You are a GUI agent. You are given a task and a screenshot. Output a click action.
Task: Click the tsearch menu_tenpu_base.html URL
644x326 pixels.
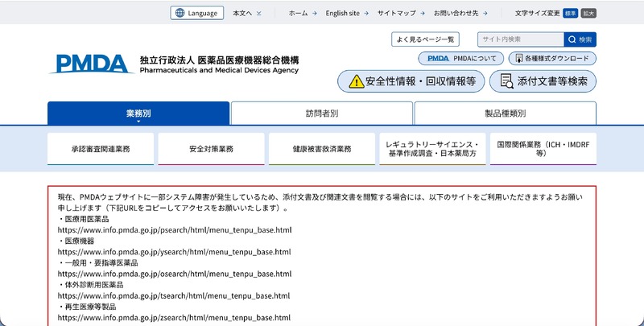tap(174, 295)
